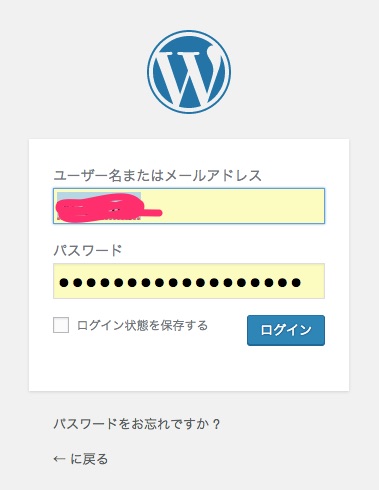Enable the ログイン状態を保存する checkbox
The width and height of the screenshot is (379, 490).
[61, 325]
